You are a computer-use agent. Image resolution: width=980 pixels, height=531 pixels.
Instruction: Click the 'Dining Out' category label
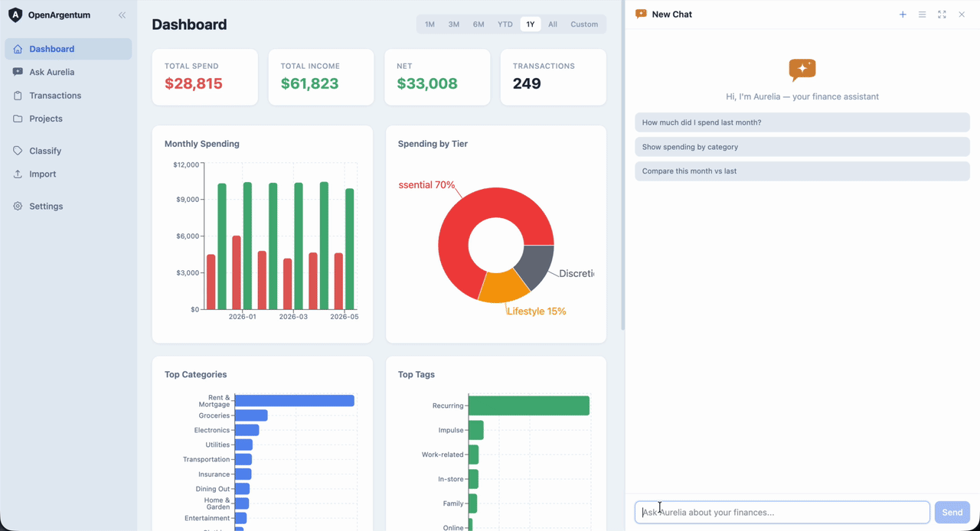click(213, 489)
